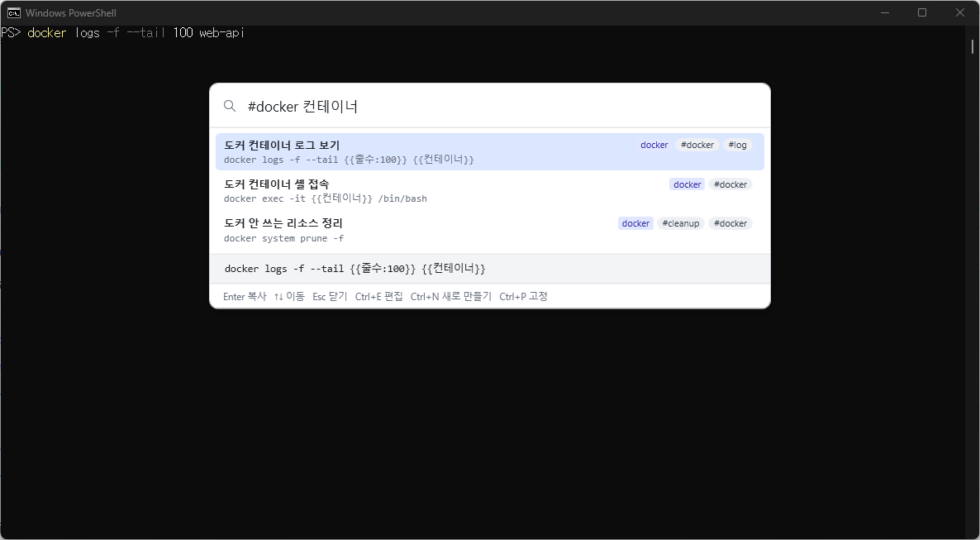Image resolution: width=980 pixels, height=540 pixels.
Task: Click the PowerShell window title icon
Action: pos(13,12)
